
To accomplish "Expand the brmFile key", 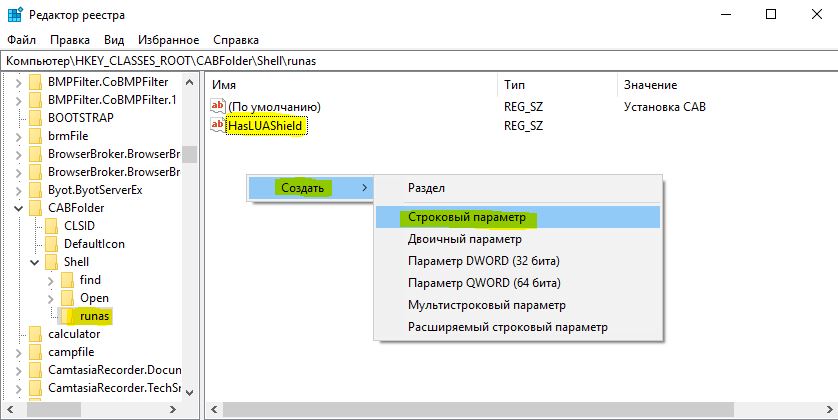I will click(19, 136).
